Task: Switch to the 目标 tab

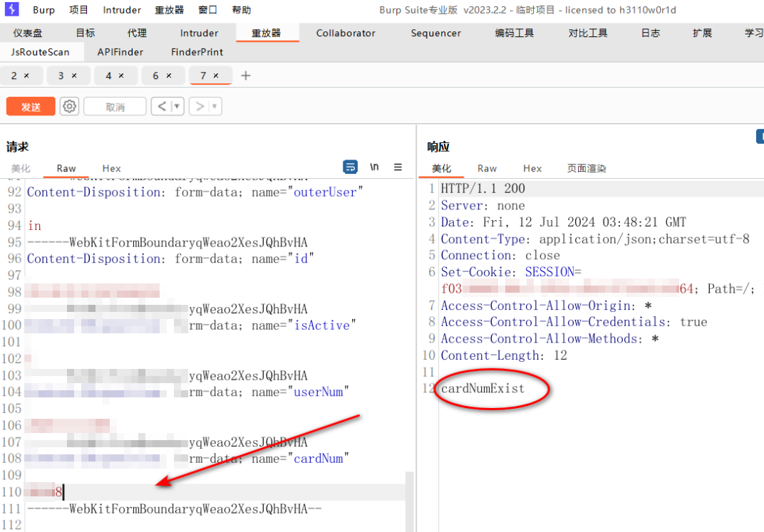Action: click(86, 33)
